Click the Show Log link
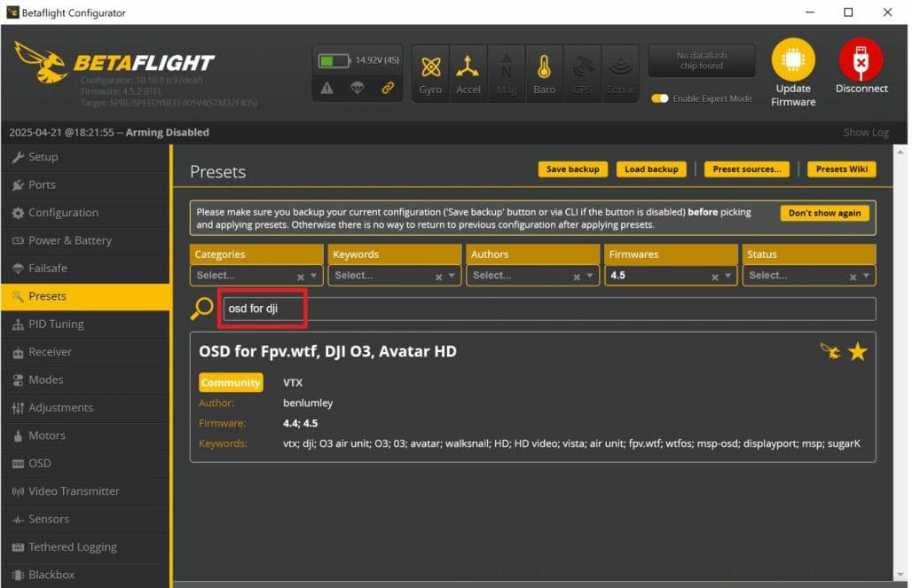Screen dimensions: 920x588 [x=866, y=133]
